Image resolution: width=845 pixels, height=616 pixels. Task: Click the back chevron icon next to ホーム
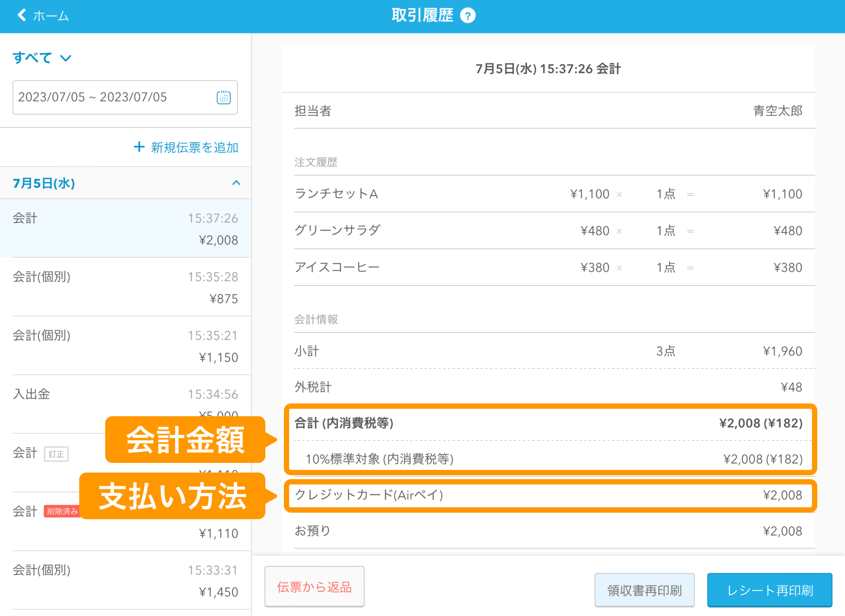[20, 15]
